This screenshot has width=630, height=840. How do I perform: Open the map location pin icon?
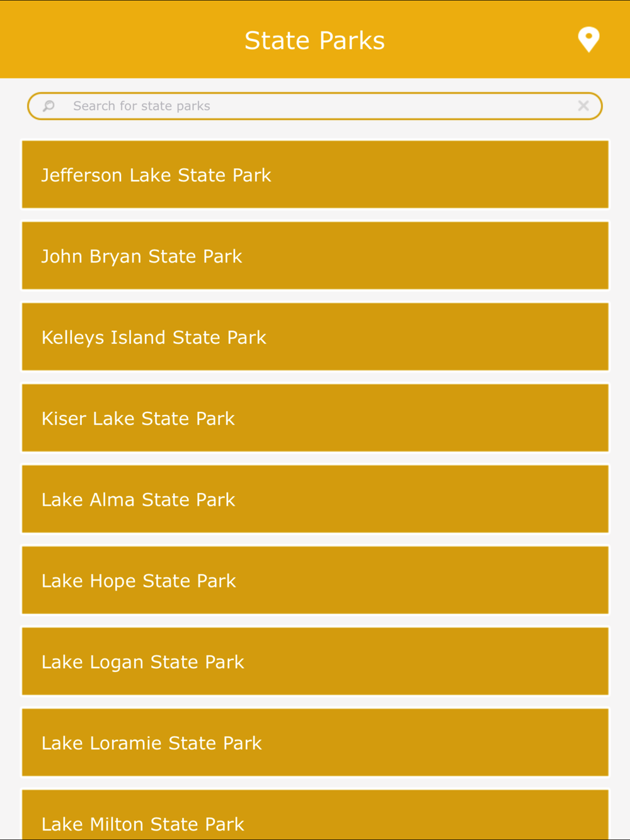tap(588, 40)
